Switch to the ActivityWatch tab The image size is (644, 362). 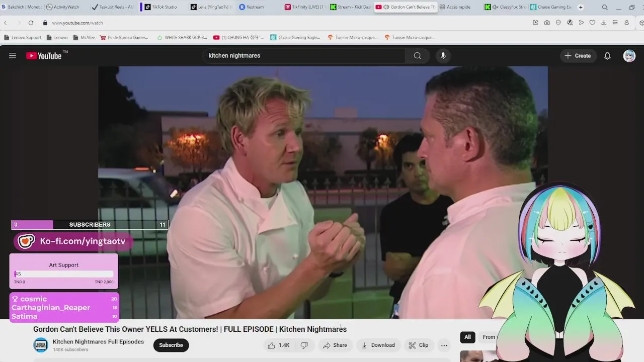point(63,7)
